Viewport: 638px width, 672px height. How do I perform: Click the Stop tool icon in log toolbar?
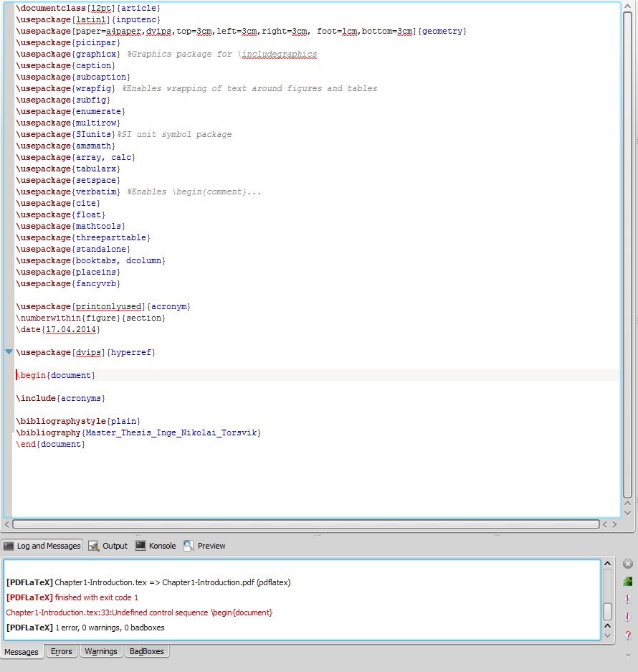coord(628,564)
